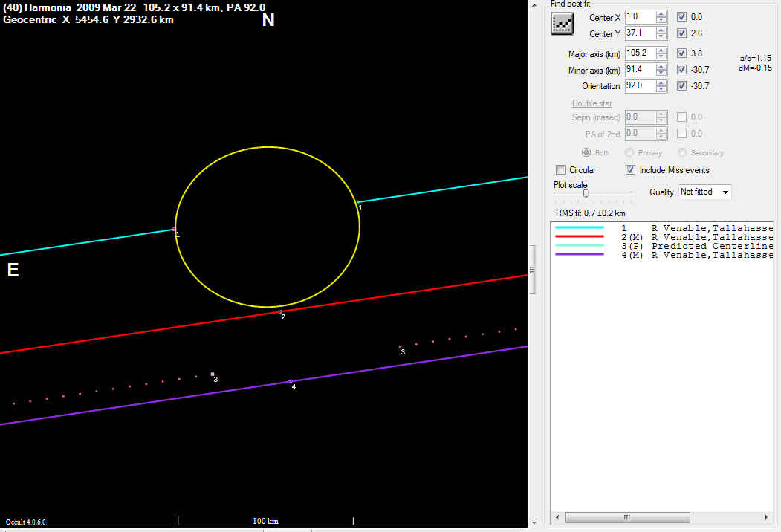
Task: Click the Double star label
Action: (x=592, y=103)
